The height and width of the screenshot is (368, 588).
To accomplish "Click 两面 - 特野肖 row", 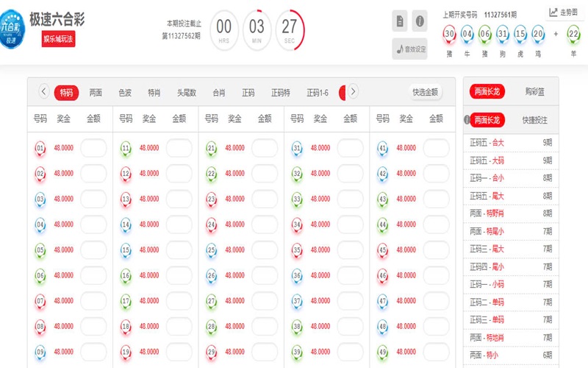I will tap(511, 213).
